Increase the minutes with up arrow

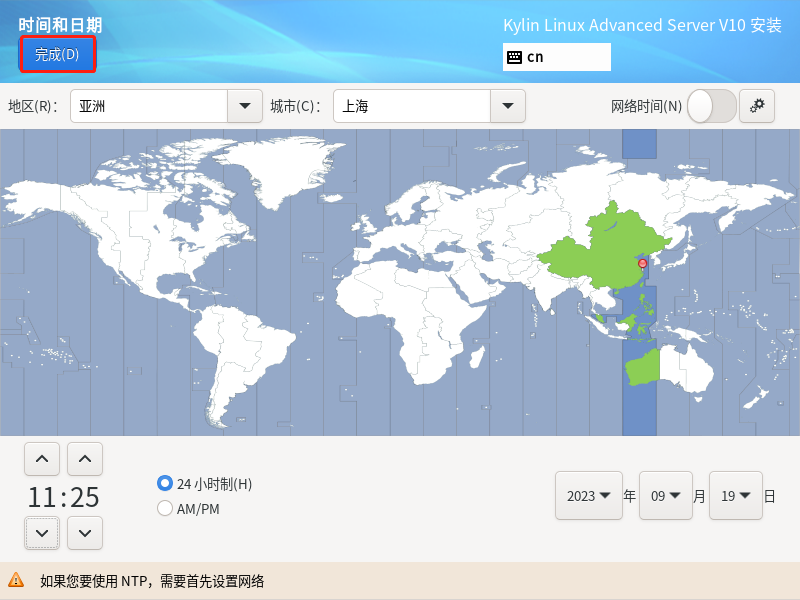point(85,459)
